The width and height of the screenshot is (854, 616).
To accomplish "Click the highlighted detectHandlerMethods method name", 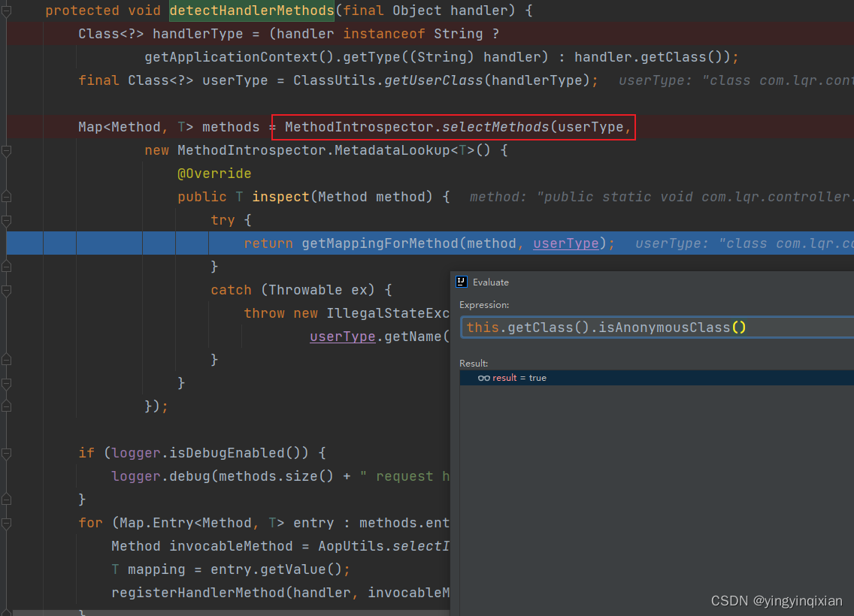I will tap(252, 11).
